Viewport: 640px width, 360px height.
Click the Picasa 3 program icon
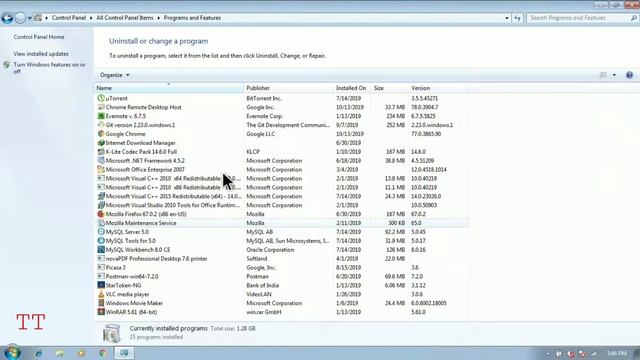coord(101,267)
